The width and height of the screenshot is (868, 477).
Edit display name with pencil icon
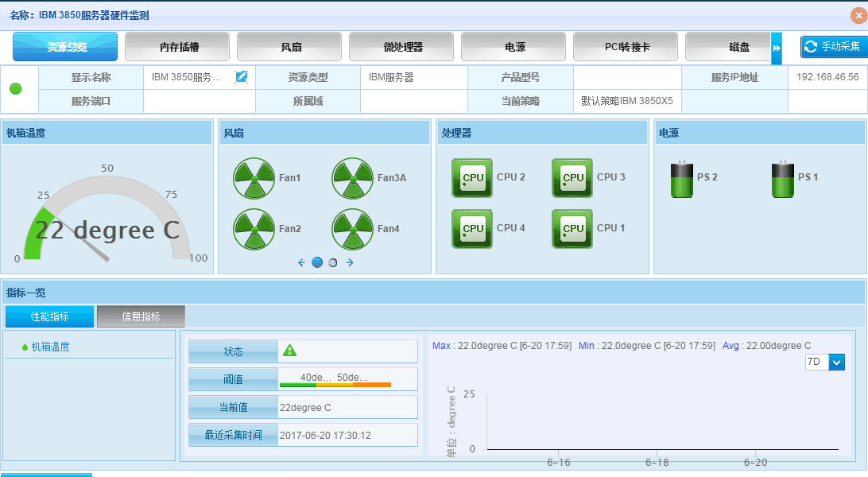(241, 77)
